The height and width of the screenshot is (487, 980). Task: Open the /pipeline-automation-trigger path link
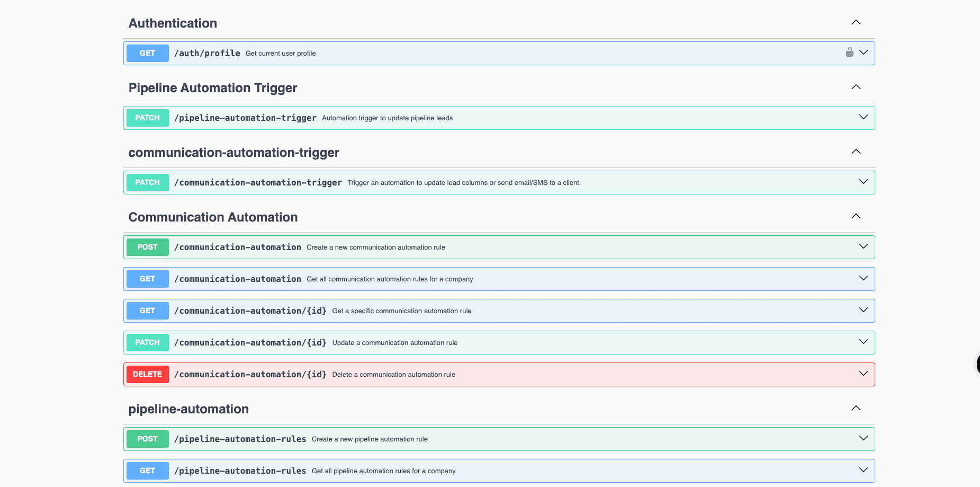point(245,118)
